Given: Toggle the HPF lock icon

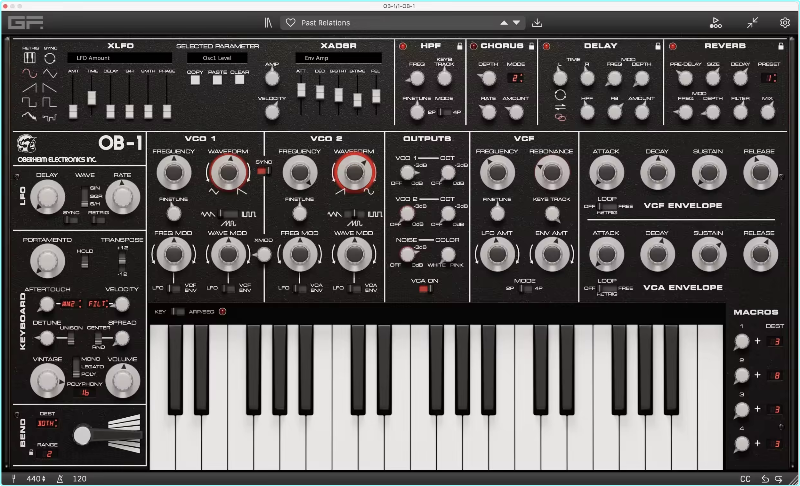Looking at the screenshot, I should (x=459, y=46).
